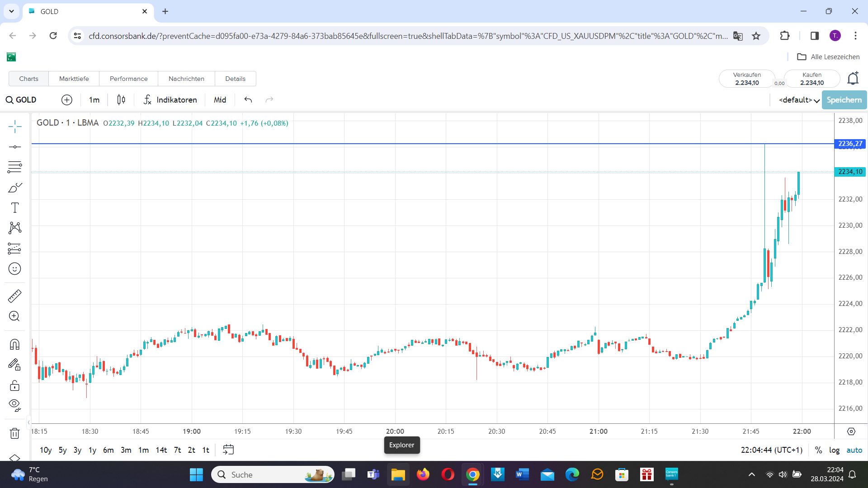Screen dimensions: 868x488
Task: Translate this page icon
Action: pyautogui.click(x=738, y=36)
